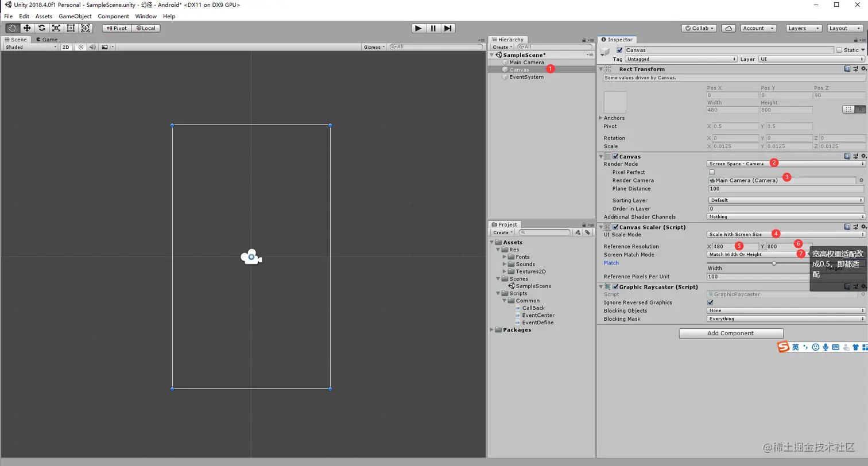
Task: Switch to the Game tab
Action: (x=46, y=40)
